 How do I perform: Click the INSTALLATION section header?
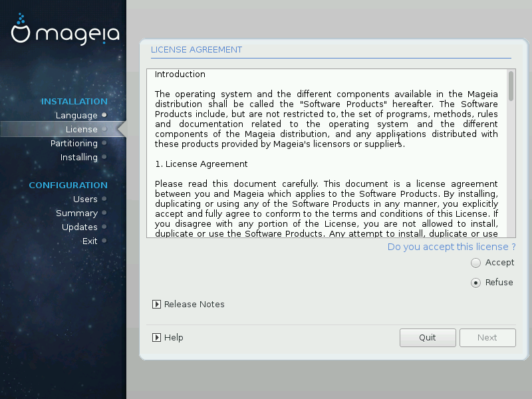click(x=74, y=102)
